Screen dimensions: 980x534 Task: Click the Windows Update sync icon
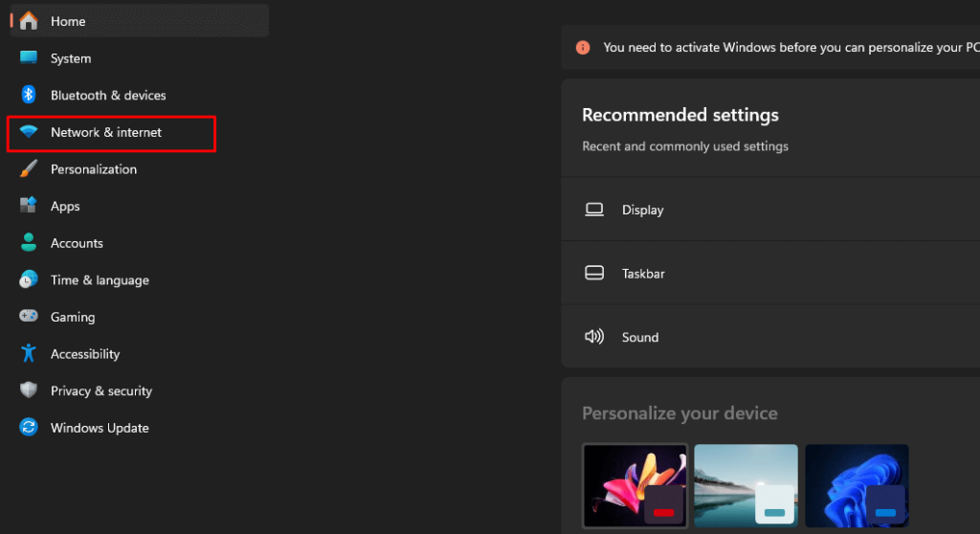click(29, 428)
